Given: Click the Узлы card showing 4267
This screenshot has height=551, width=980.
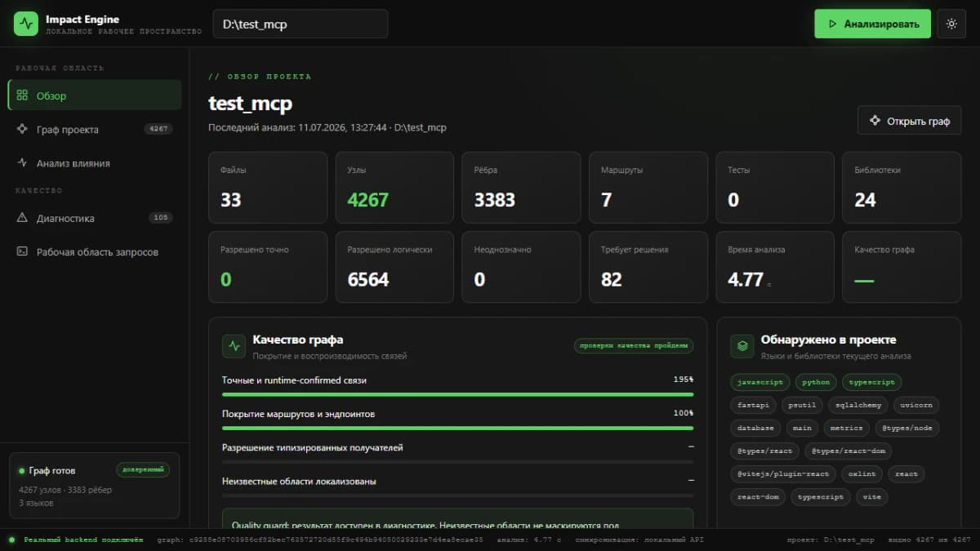Looking at the screenshot, I should [x=394, y=188].
